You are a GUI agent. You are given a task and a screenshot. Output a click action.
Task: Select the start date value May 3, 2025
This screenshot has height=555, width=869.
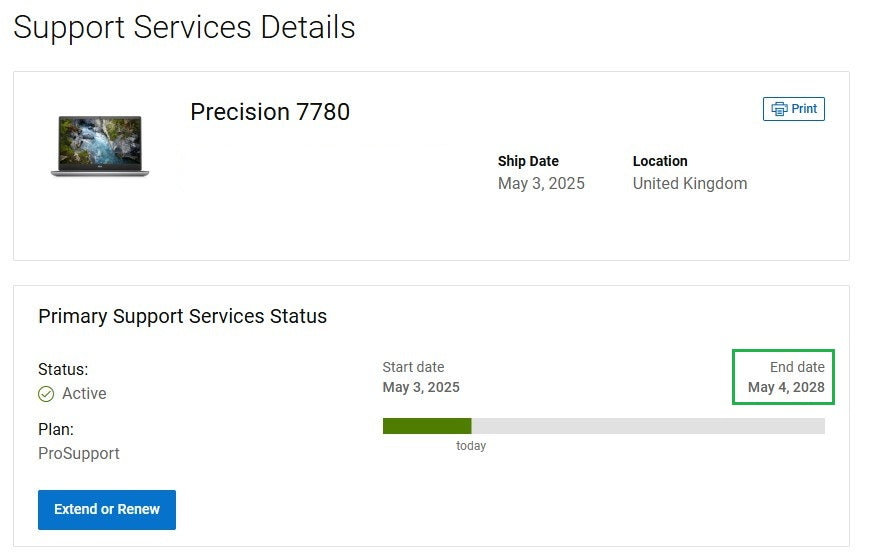(x=421, y=387)
